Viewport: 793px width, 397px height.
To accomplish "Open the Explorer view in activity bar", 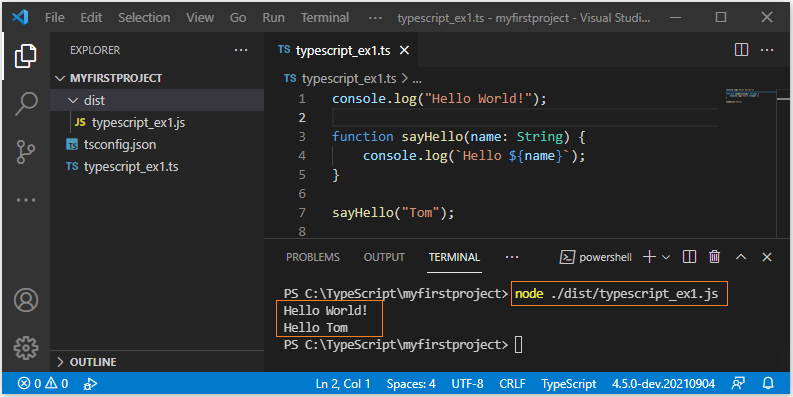I will tap(26, 56).
